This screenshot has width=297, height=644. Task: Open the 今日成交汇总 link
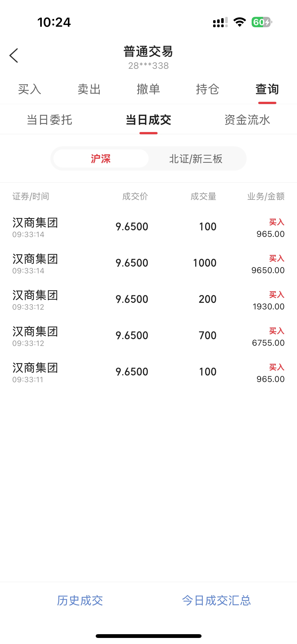pyautogui.click(x=216, y=601)
